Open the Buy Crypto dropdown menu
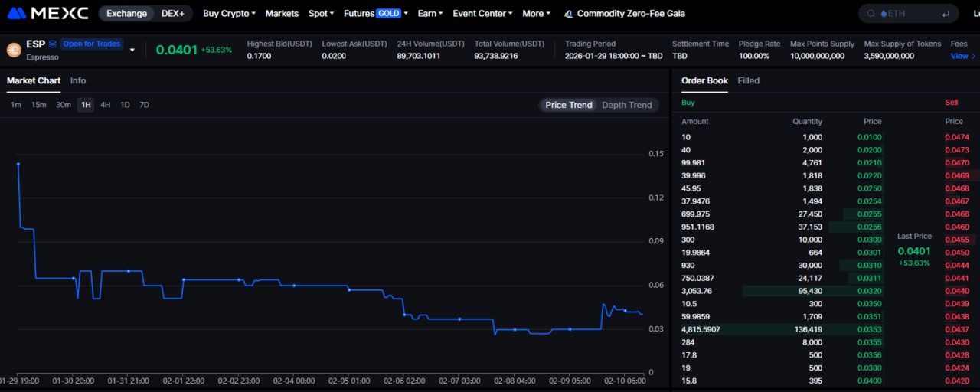Image resolution: width=980 pixels, height=392 pixels. 229,14
